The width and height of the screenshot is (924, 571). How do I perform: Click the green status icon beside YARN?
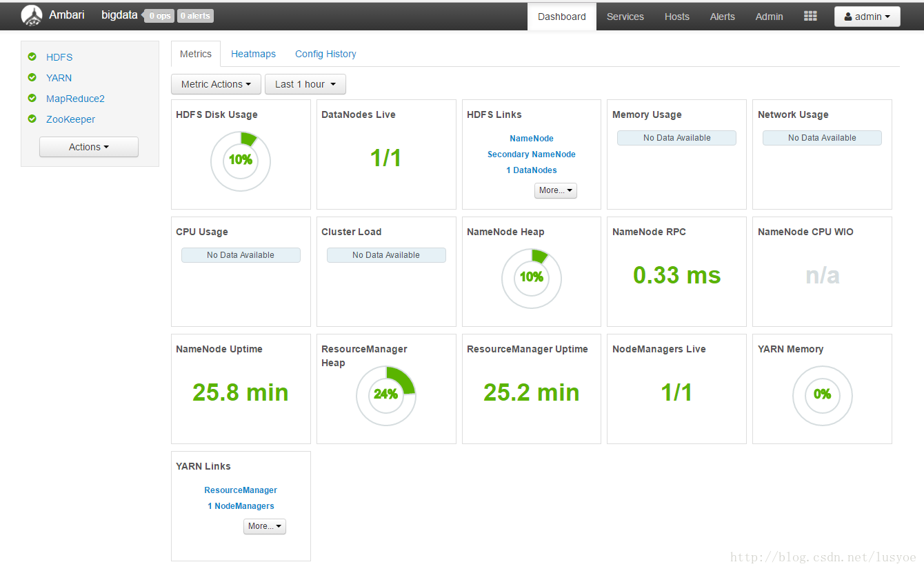[32, 77]
